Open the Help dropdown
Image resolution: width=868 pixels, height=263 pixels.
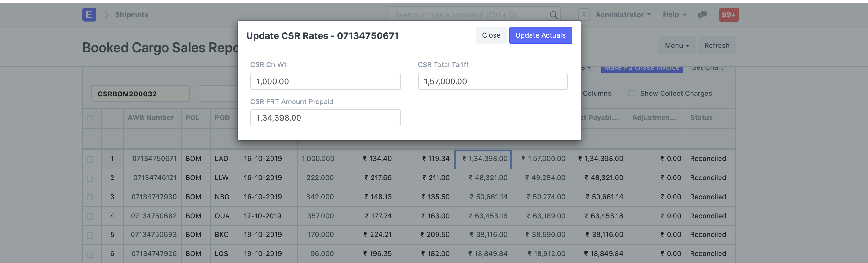pyautogui.click(x=675, y=14)
